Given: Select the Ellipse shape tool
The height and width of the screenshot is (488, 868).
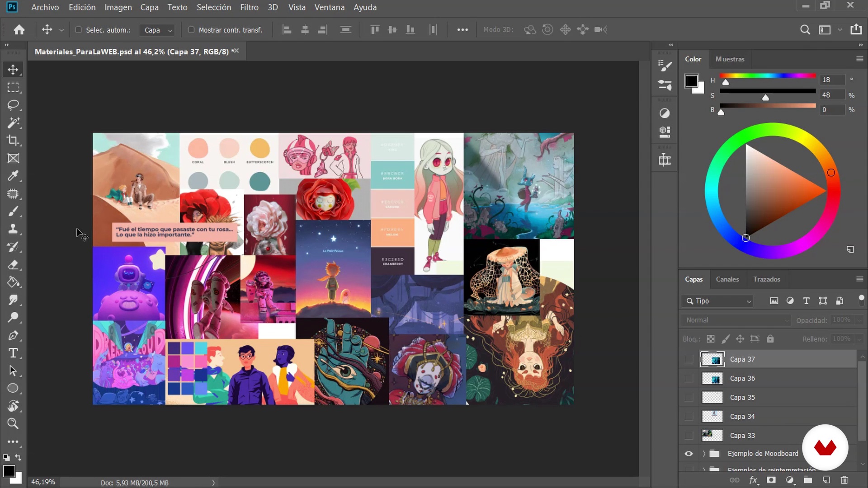Looking at the screenshot, I should [13, 389].
